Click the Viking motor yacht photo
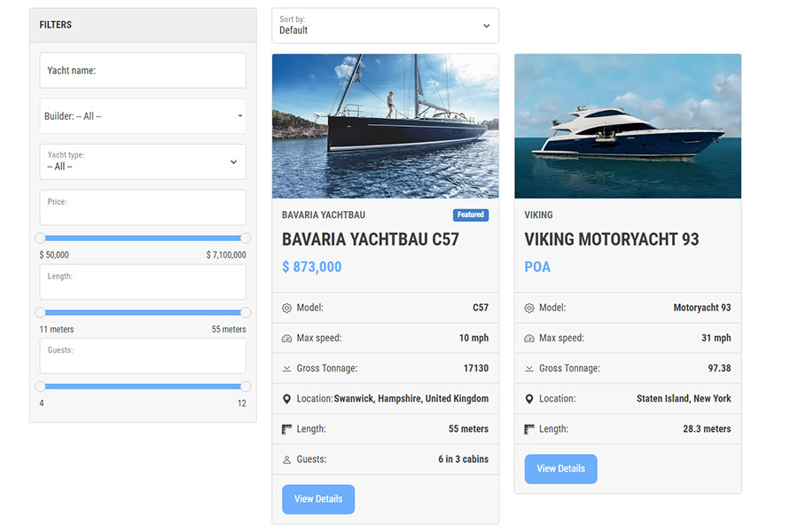The width and height of the screenshot is (798, 532). coord(628,126)
